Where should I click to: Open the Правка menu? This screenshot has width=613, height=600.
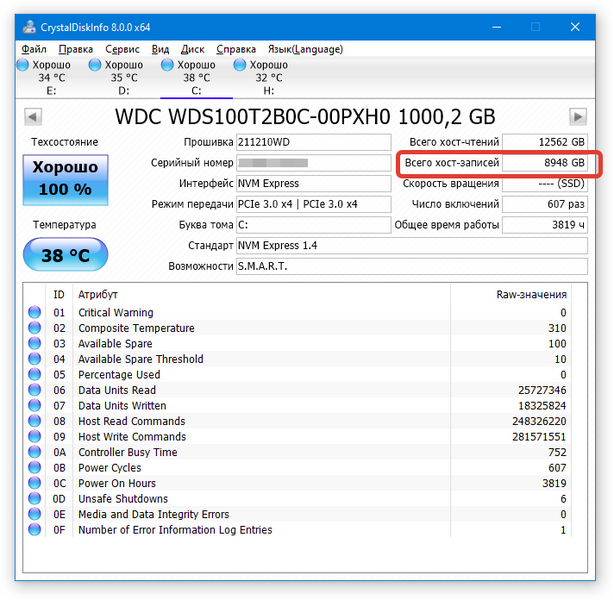click(x=75, y=49)
